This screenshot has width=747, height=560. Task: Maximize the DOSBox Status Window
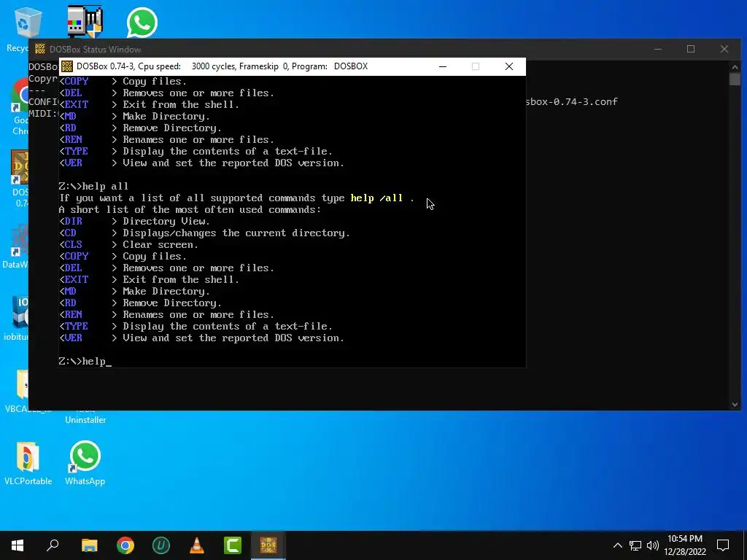pyautogui.click(x=691, y=49)
